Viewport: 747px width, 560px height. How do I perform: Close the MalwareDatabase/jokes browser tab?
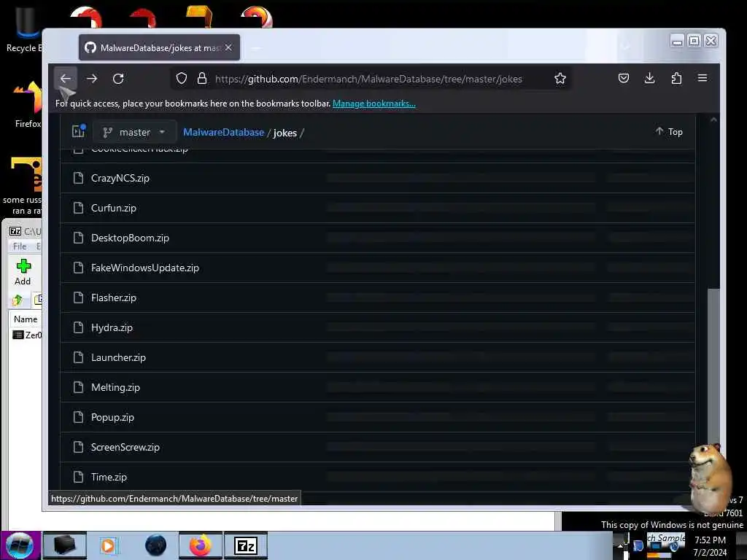pos(228,47)
